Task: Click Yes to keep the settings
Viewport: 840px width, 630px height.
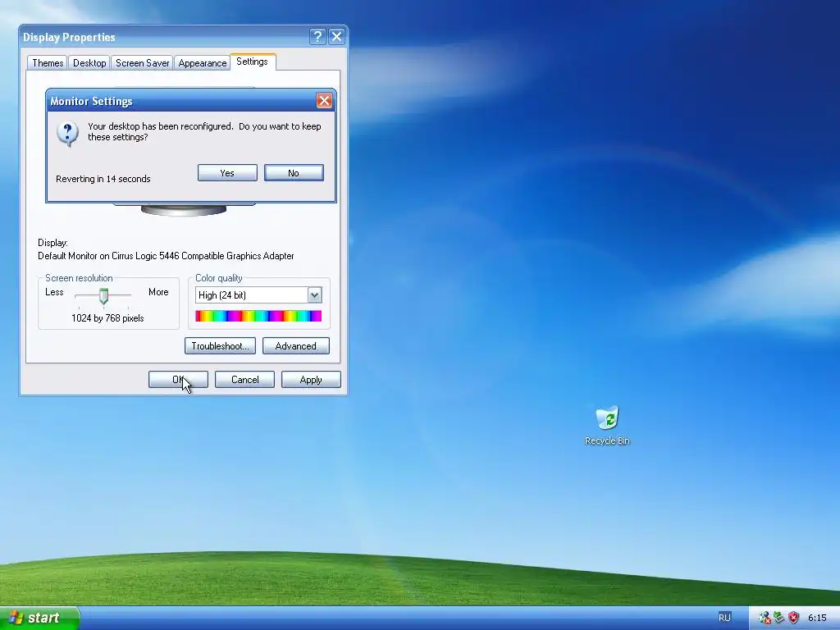Action: (x=227, y=173)
